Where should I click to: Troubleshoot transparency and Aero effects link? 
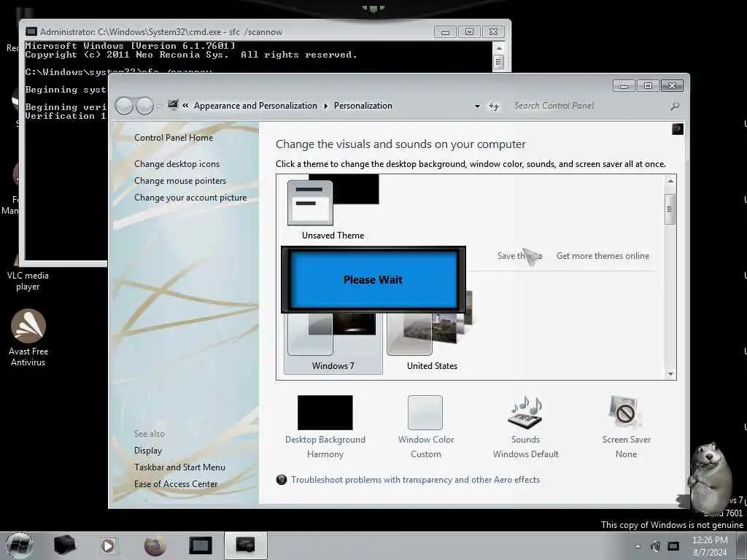click(x=415, y=480)
